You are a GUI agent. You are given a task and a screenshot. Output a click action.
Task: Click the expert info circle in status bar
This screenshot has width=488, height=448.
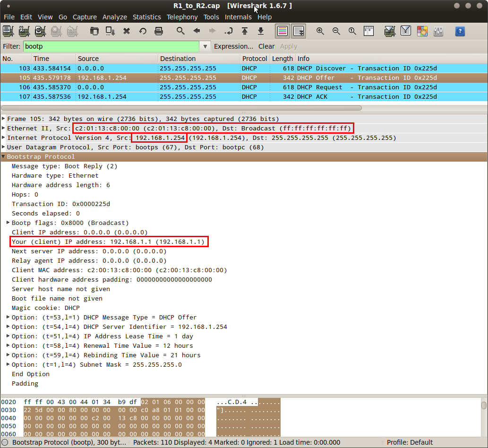point(5,442)
